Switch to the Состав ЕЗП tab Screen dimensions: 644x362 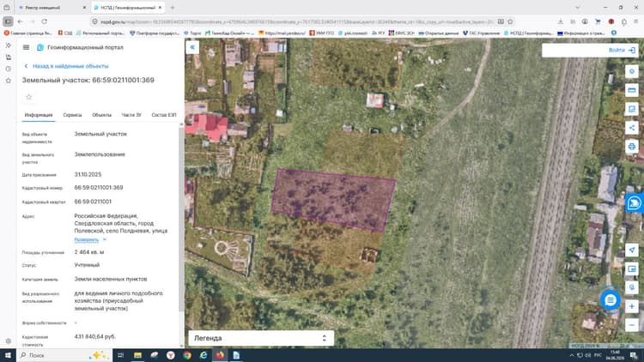point(164,115)
